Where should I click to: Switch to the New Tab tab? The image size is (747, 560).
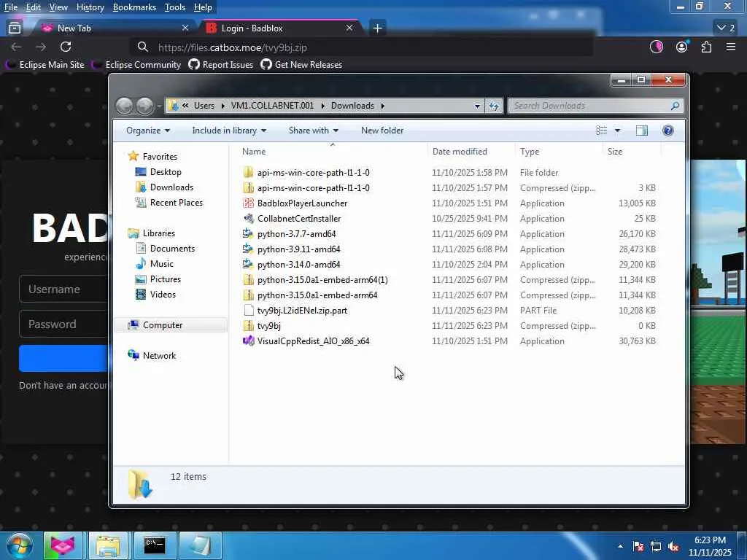click(115, 28)
